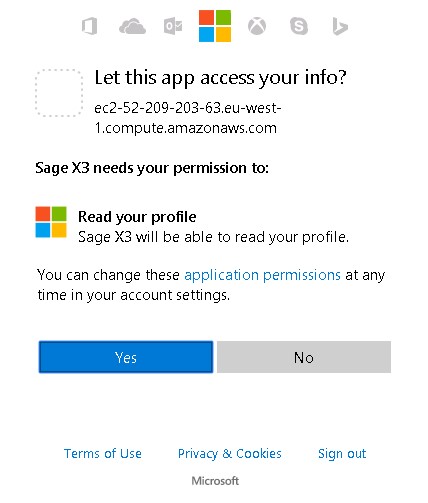Click the Bing icon in header
Viewport: 428px width, 503px height.
(340, 27)
